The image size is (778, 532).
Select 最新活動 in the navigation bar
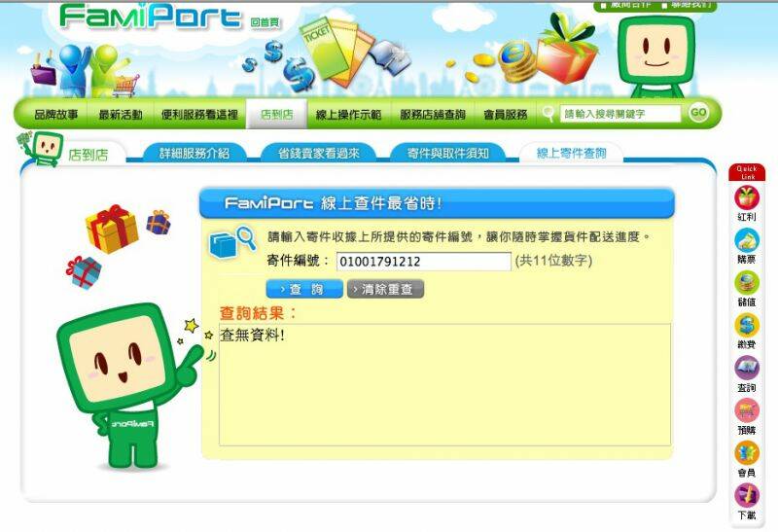[x=121, y=115]
